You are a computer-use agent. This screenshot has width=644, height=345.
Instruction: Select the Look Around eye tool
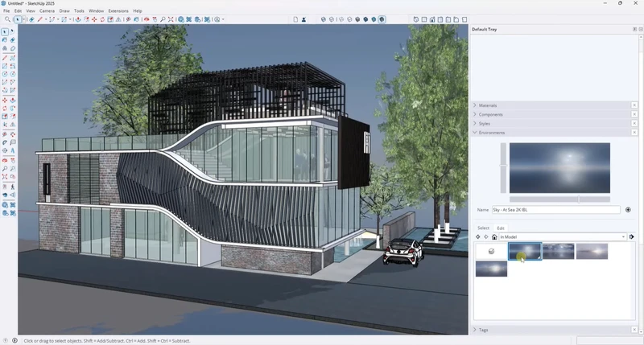[x=5, y=195]
